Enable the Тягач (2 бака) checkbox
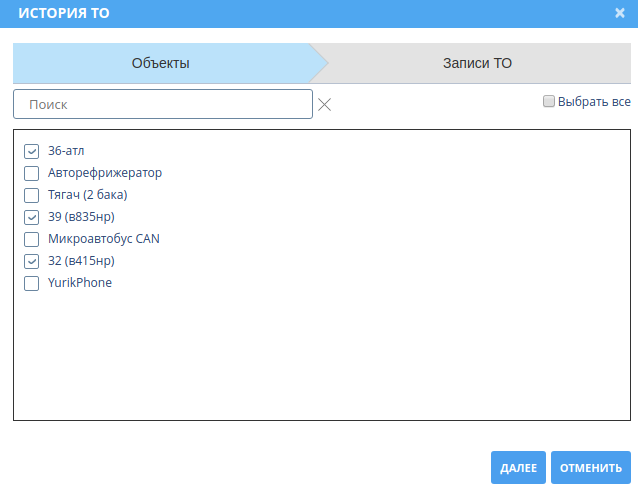 pos(31,195)
